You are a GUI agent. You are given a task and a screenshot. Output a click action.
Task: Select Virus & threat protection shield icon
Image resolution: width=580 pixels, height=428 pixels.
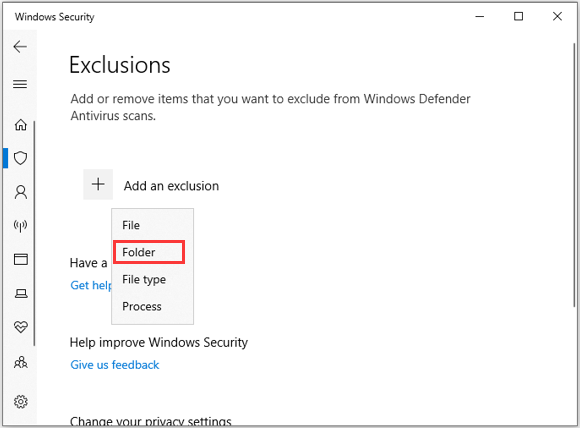click(21, 158)
